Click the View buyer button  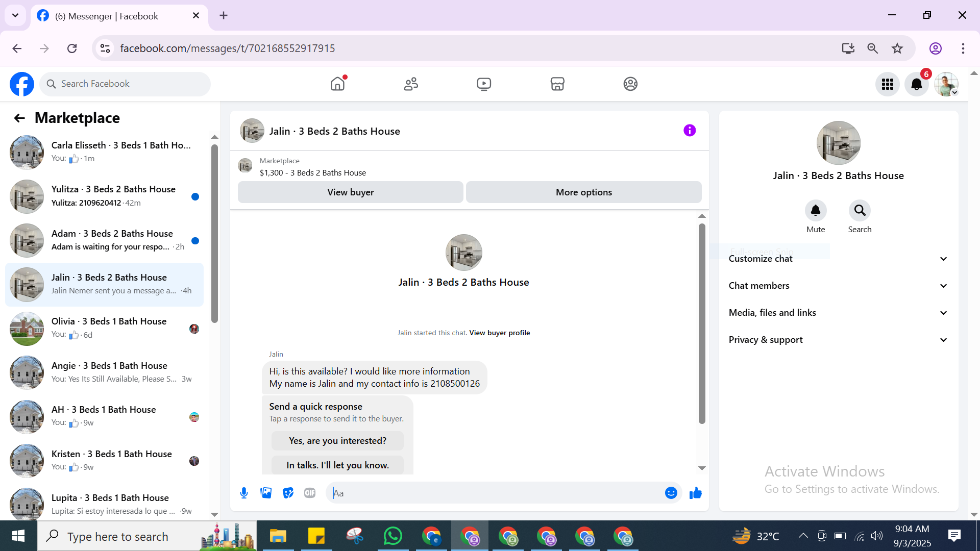point(351,192)
